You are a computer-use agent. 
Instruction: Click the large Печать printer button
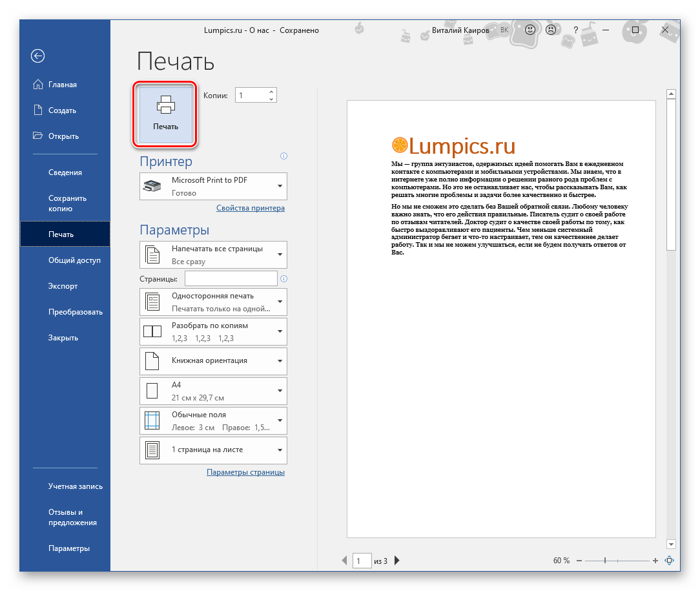click(x=166, y=114)
